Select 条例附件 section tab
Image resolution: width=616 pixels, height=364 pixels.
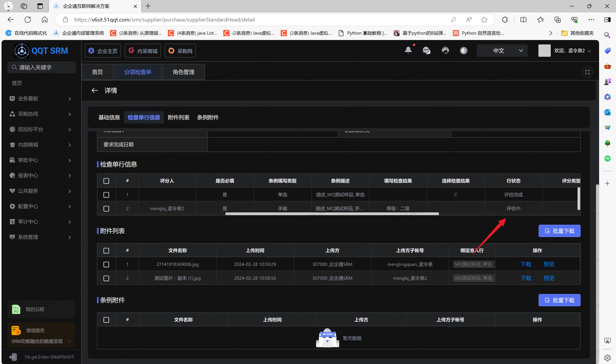point(208,118)
